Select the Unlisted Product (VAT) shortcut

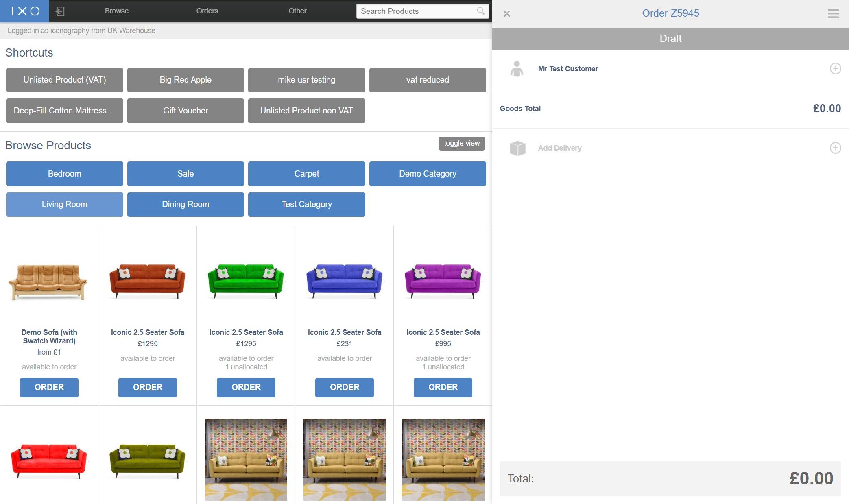point(64,80)
